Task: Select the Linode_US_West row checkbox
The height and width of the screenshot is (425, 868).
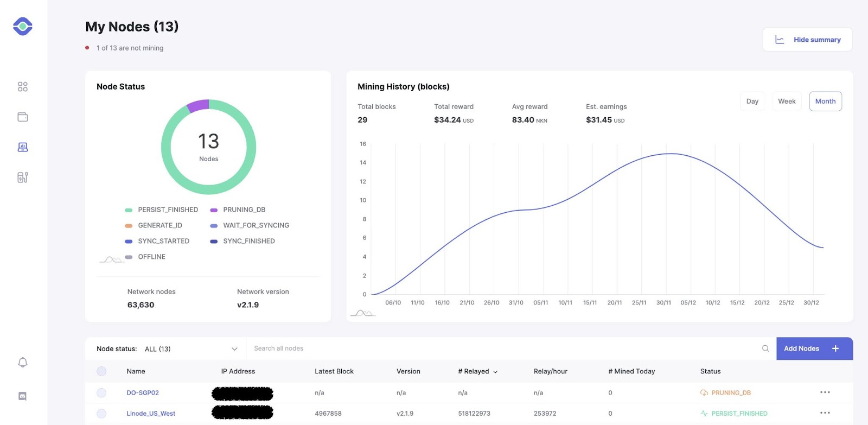Action: click(x=101, y=414)
